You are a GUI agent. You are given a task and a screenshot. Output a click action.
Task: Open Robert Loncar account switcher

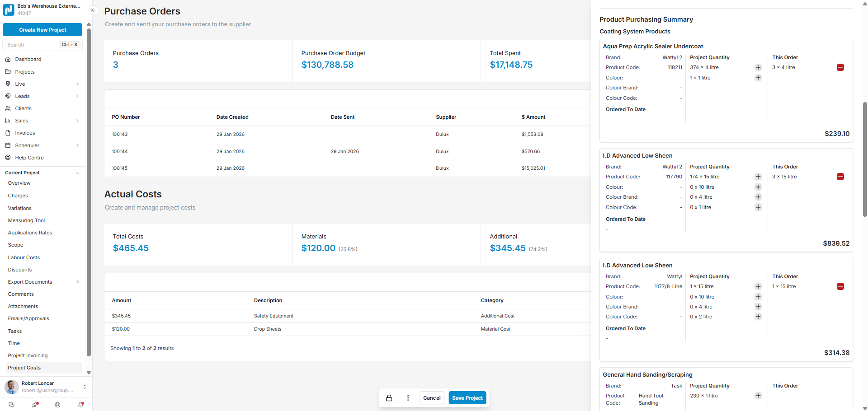[x=85, y=387]
